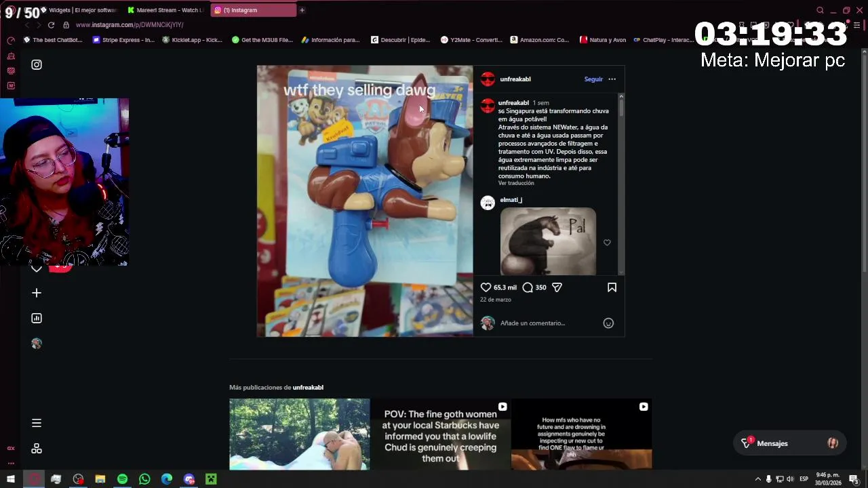This screenshot has width=868, height=488.
Task: Click the Paw Patrol water gun post image
Action: click(365, 201)
